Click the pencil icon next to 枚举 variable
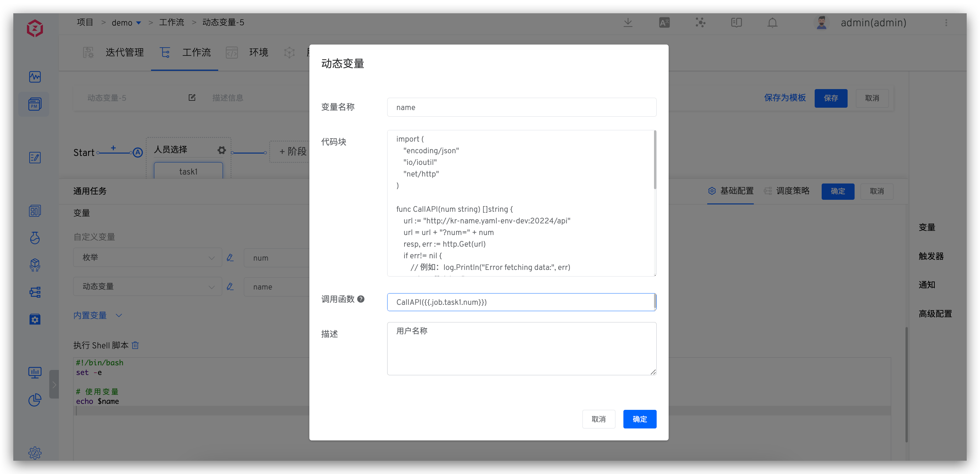 pos(230,258)
